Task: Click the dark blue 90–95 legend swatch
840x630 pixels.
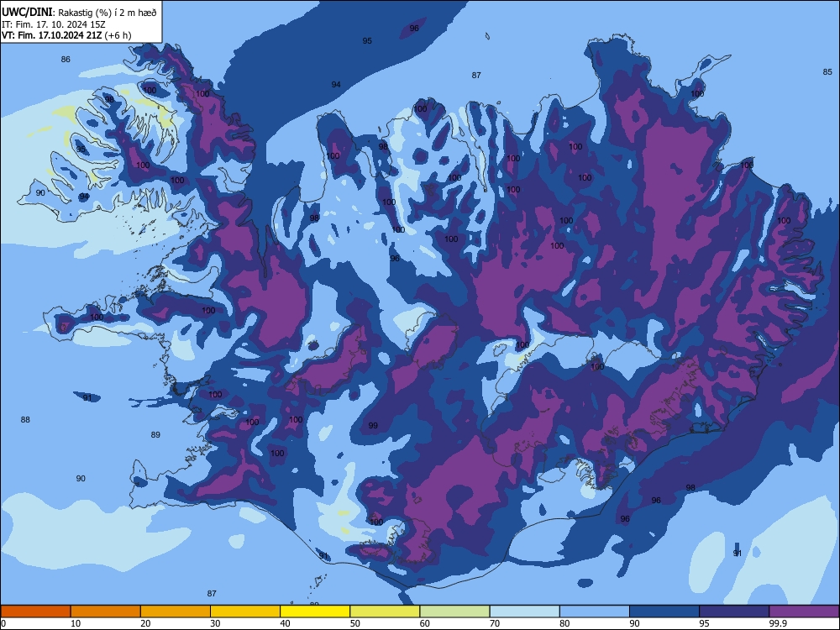Action: [x=664, y=612]
